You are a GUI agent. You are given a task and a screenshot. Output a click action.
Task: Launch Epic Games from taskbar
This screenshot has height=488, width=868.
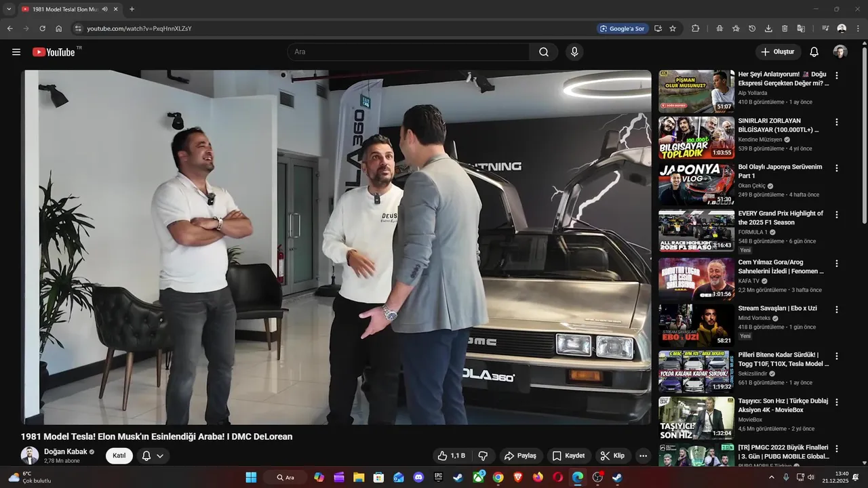pyautogui.click(x=439, y=477)
